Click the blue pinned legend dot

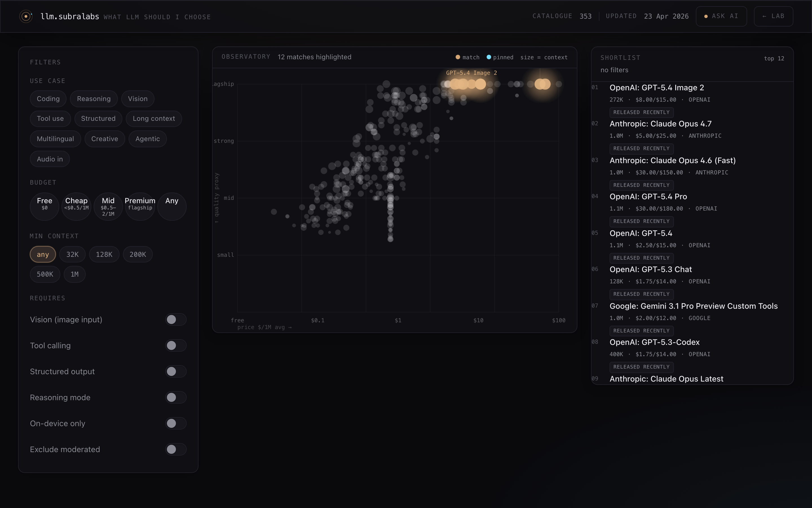tap(489, 57)
